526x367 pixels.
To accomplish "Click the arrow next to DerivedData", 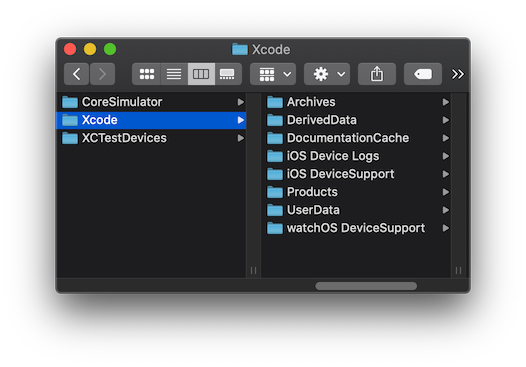I will pos(445,120).
